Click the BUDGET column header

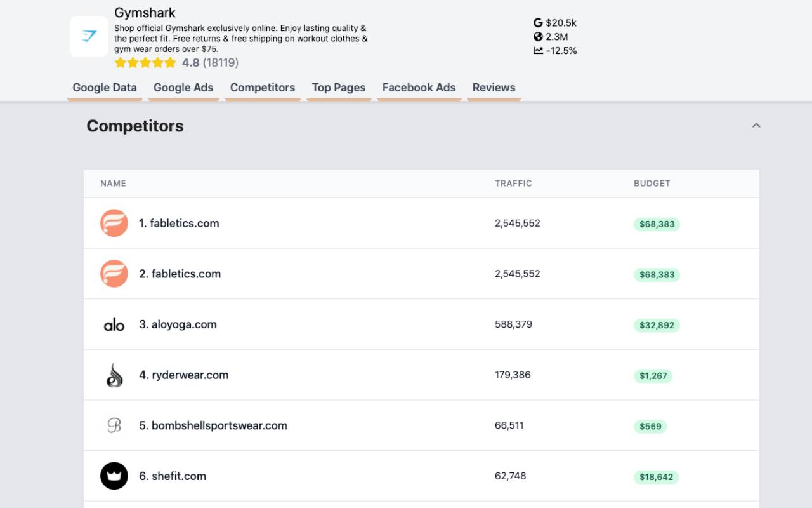(x=652, y=184)
